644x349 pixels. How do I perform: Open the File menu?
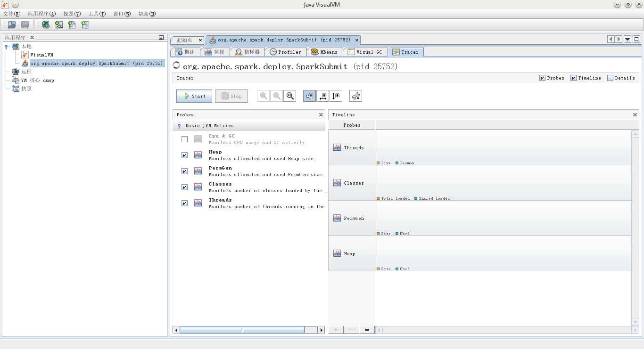(12, 14)
